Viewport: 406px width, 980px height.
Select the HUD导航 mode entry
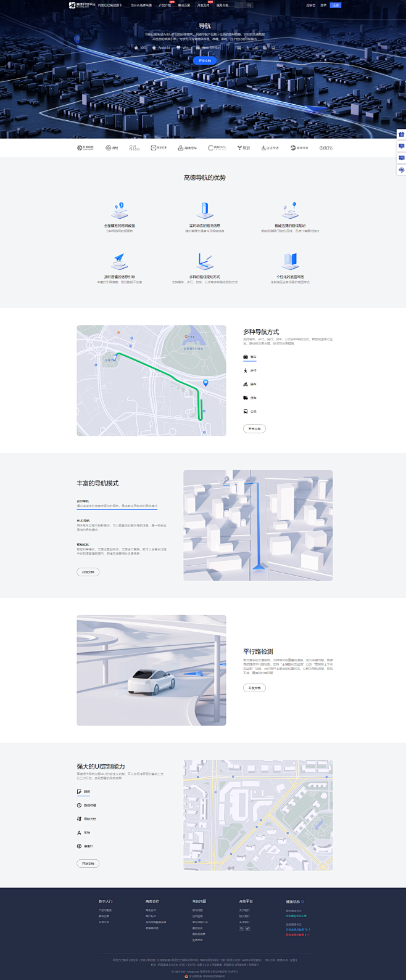coord(122,525)
